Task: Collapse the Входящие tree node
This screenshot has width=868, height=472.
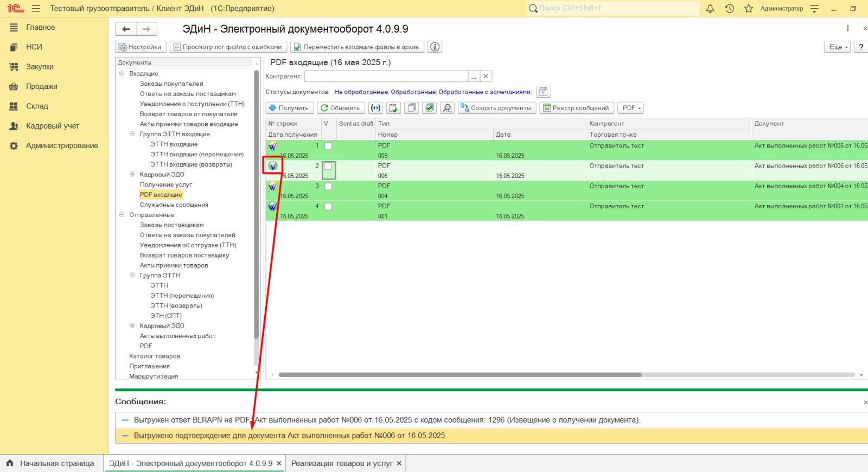Action: [x=122, y=73]
